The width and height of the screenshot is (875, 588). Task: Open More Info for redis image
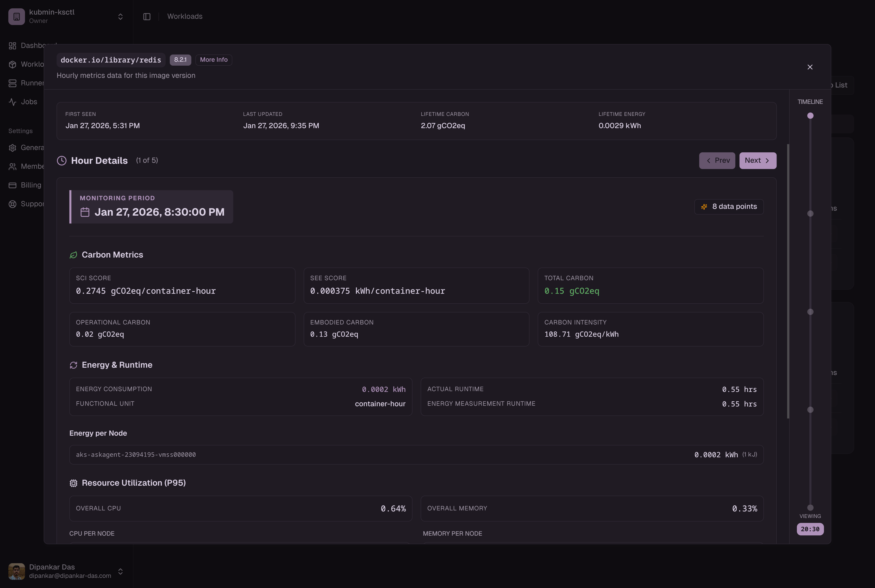[213, 60]
